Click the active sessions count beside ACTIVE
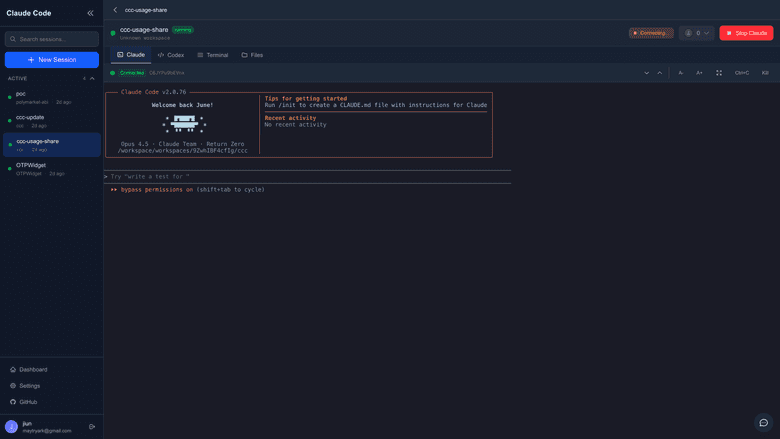The width and height of the screenshot is (780, 439). pos(84,79)
